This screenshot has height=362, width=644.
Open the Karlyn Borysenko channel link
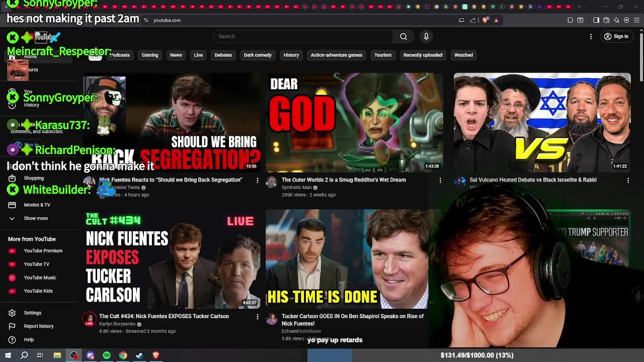point(117,324)
